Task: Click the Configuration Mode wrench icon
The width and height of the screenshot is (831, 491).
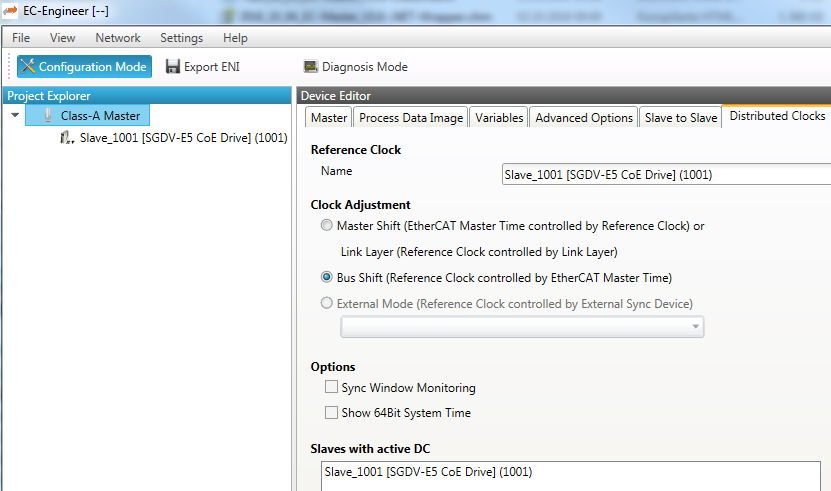Action: (27, 67)
